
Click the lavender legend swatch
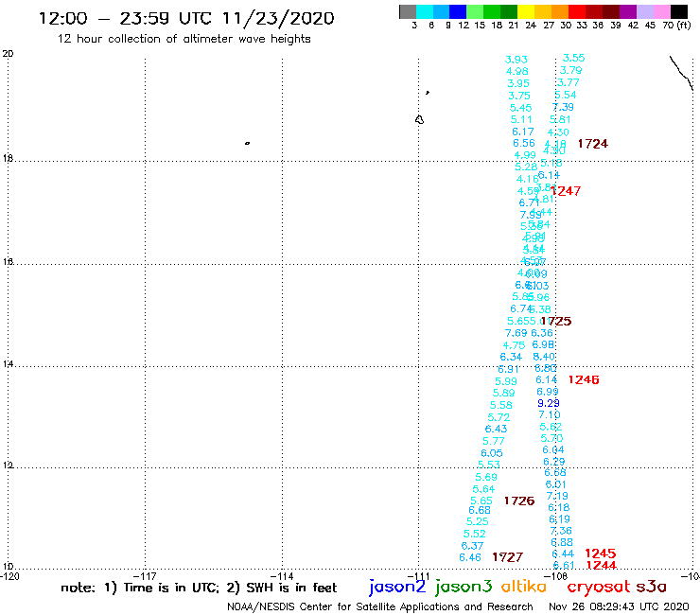coord(645,11)
